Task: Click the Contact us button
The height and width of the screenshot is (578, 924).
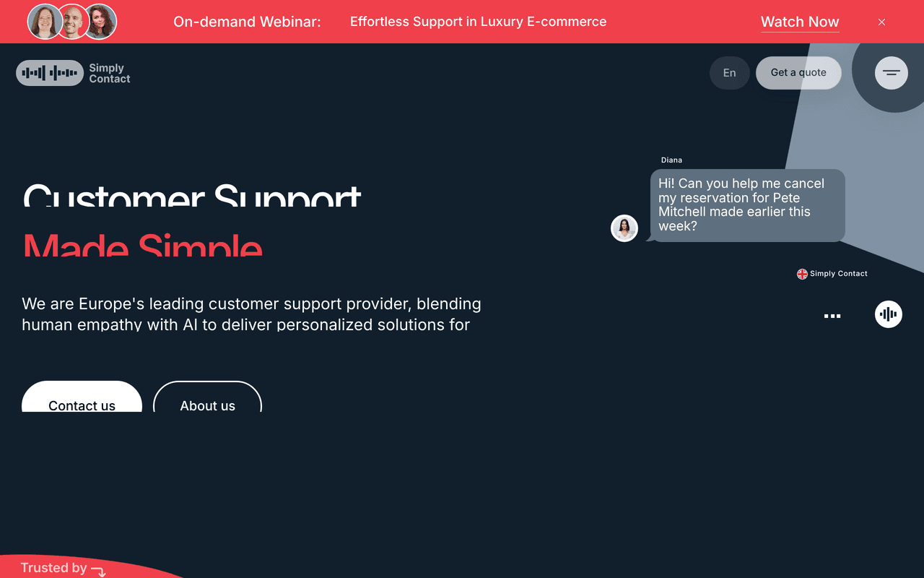Action: point(82,397)
